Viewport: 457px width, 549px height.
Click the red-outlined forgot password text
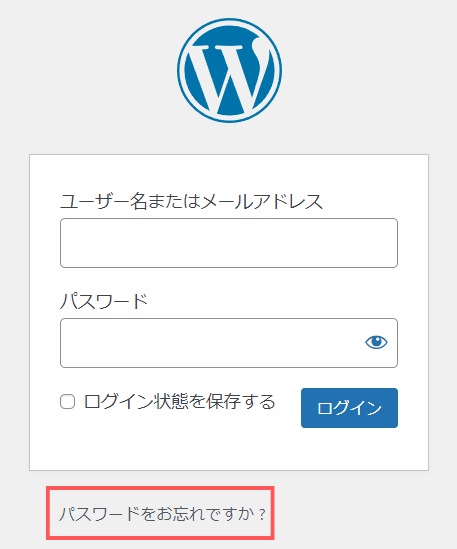pos(162,514)
